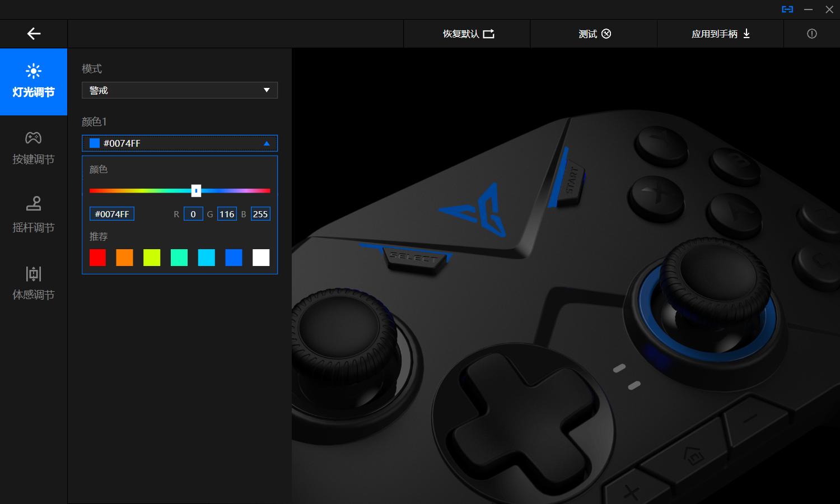Open the 灯光调节 lighting tab
The image size is (840, 504).
point(34,82)
